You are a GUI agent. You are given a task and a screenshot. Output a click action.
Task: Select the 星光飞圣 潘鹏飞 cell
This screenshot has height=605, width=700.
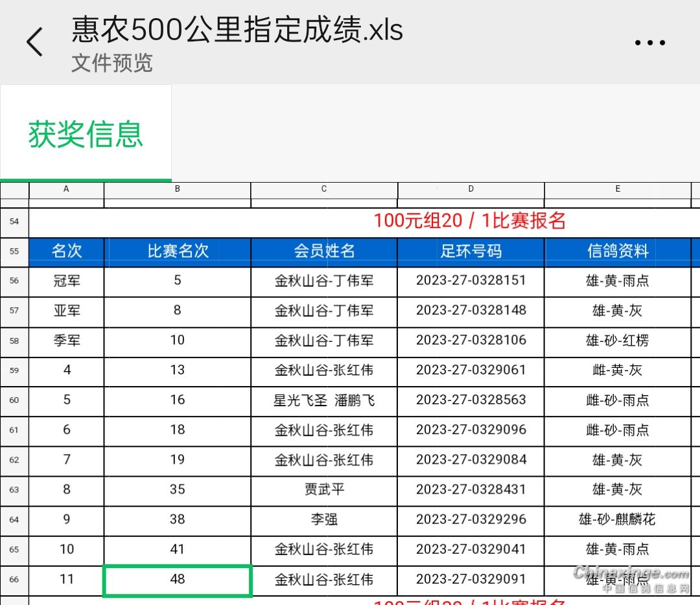click(324, 400)
